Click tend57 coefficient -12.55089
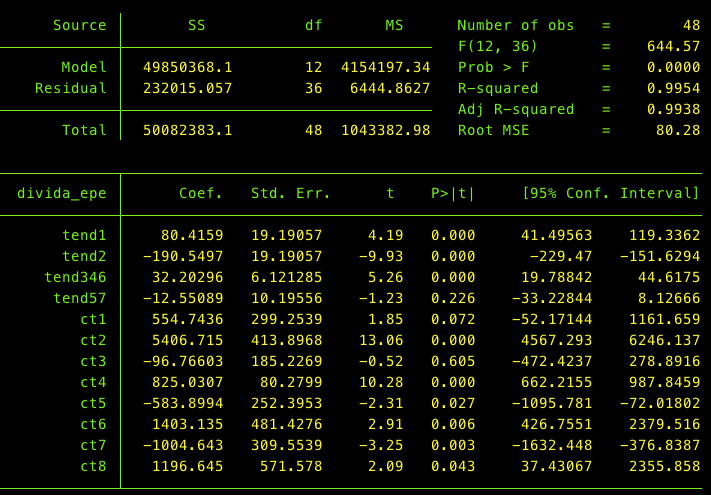Screen dimensions: 711x495 point(183,298)
